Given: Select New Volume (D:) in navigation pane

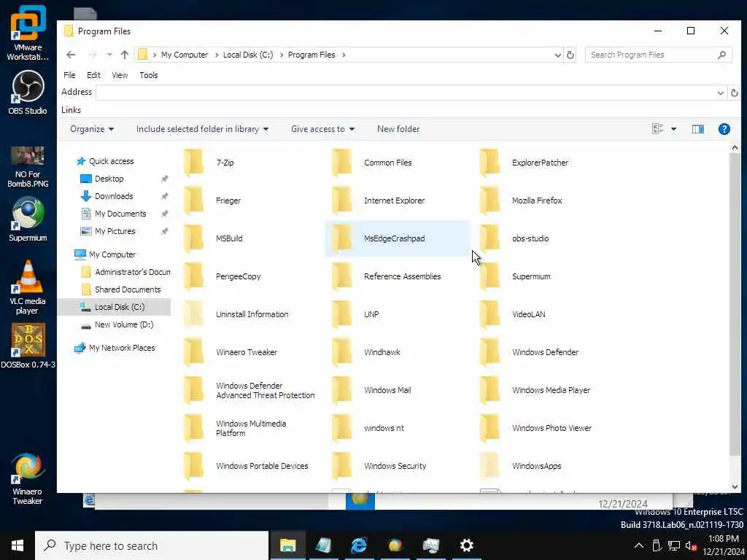Looking at the screenshot, I should coord(124,324).
